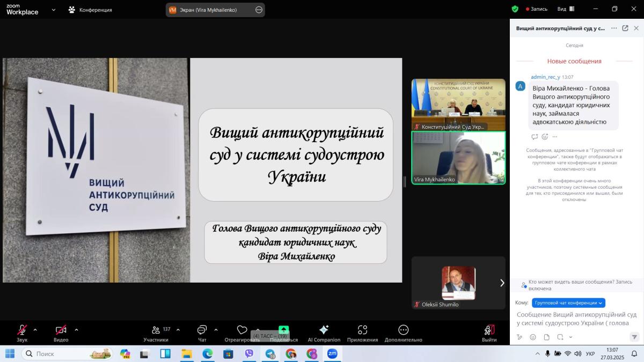Click the emoji smiley icon in chat
This screenshot has width=644, height=362.
(x=533, y=337)
